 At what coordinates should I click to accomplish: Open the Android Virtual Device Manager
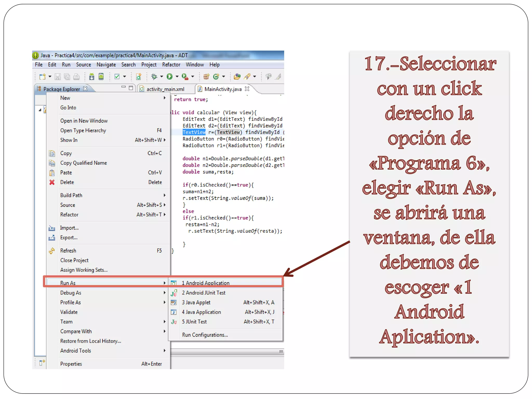[x=101, y=77]
